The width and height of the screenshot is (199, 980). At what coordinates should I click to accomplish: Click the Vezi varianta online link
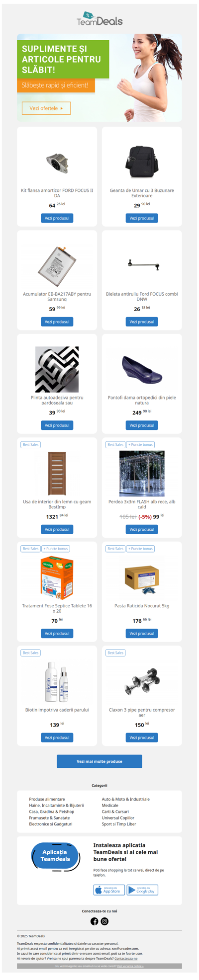[130, 966]
